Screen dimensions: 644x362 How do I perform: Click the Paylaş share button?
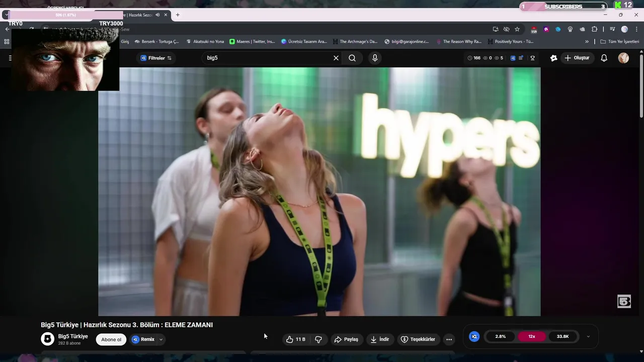346,339
